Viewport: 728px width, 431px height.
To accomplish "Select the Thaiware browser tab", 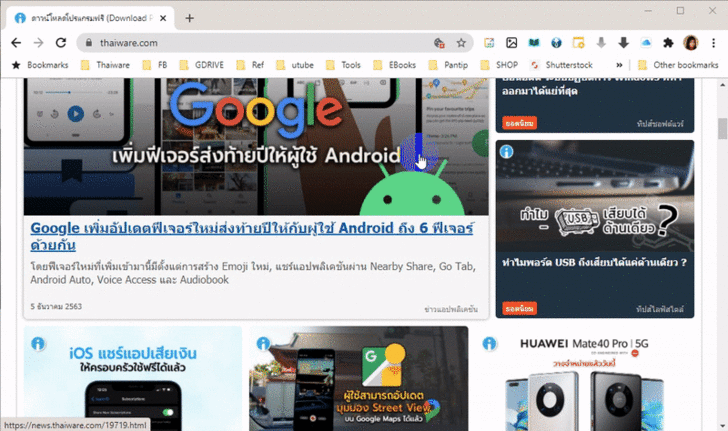I will pos(91,18).
